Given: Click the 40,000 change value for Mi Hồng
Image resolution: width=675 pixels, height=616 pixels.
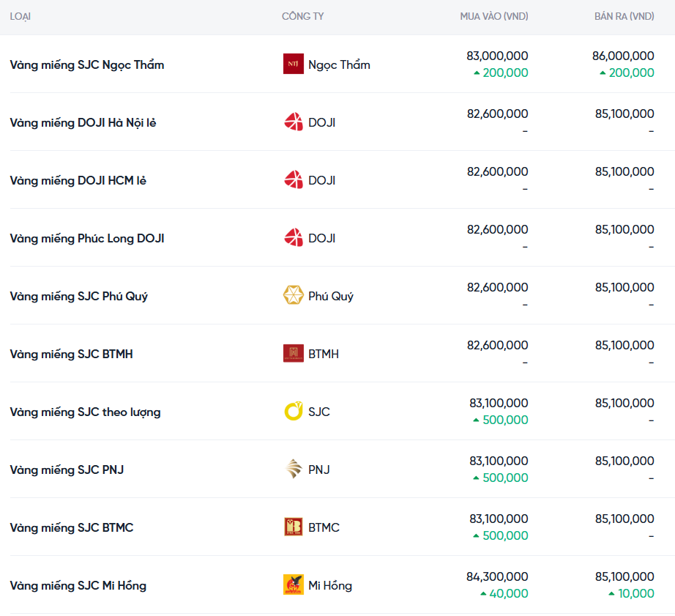Looking at the screenshot, I should coord(508,593).
